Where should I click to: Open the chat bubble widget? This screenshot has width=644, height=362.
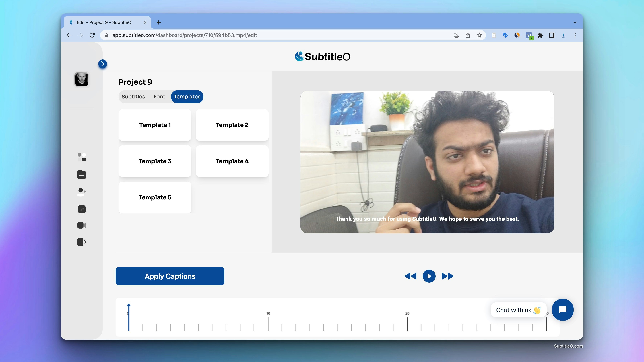coord(562,310)
